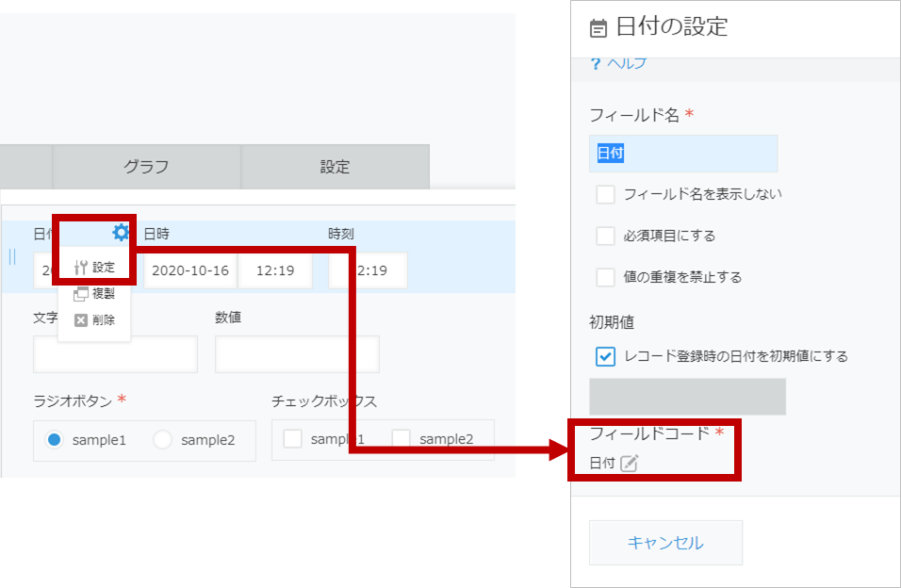The height and width of the screenshot is (588, 901).
Task: Click the pencil edit icon next to フィールドコード value
Action: tap(629, 463)
